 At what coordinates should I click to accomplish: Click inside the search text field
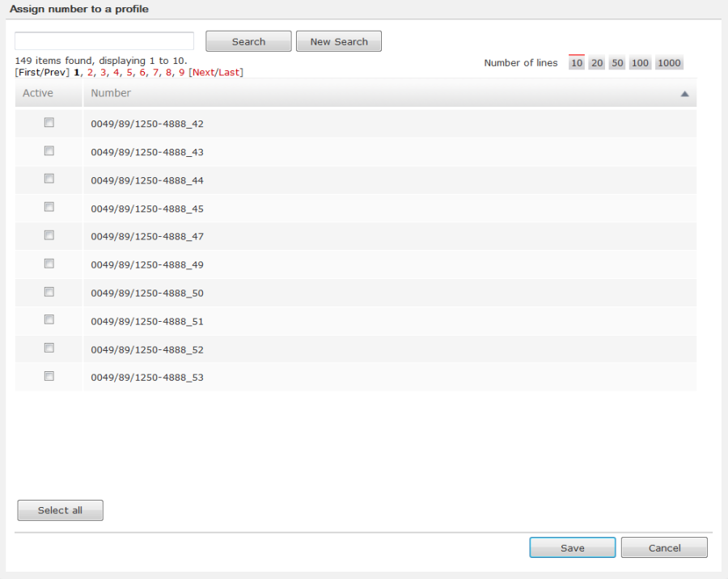pos(105,40)
